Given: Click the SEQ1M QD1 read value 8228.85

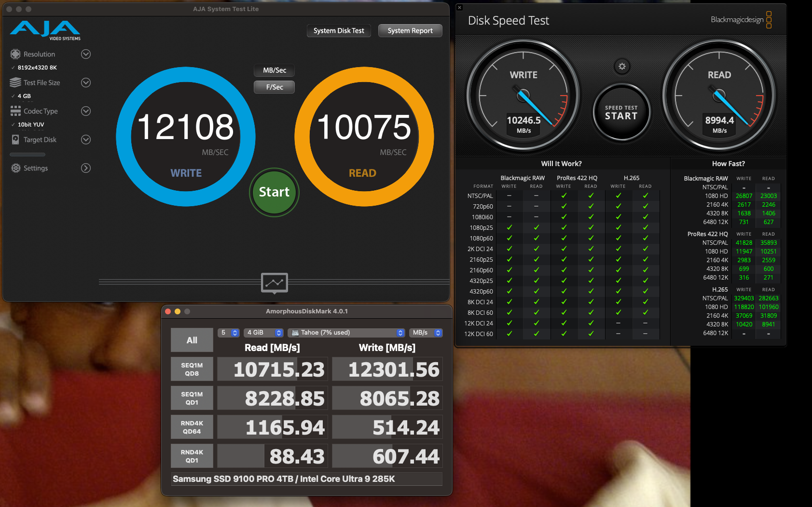Looking at the screenshot, I should point(273,398).
